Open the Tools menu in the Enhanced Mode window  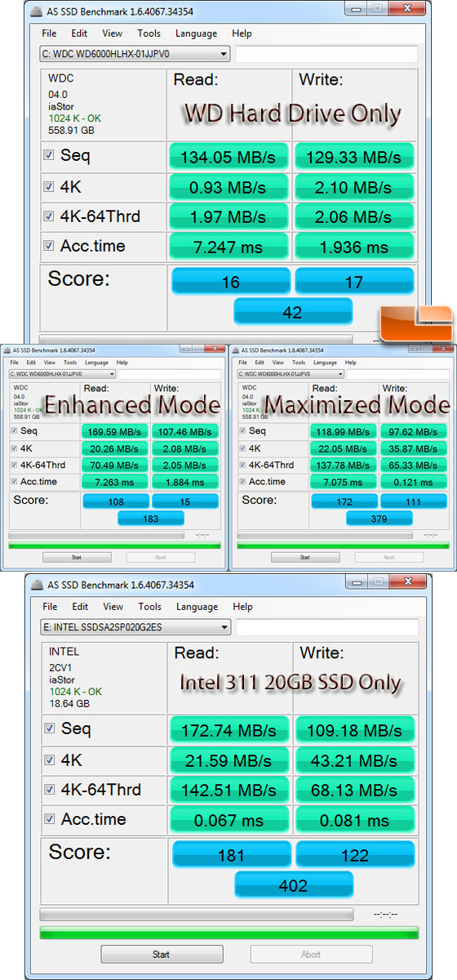(69, 363)
